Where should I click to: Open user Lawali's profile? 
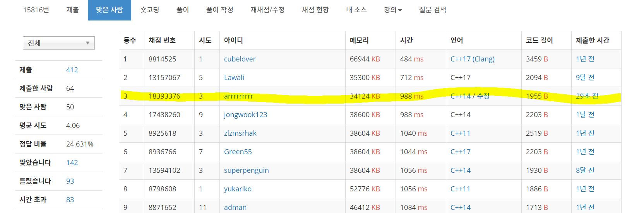point(234,78)
